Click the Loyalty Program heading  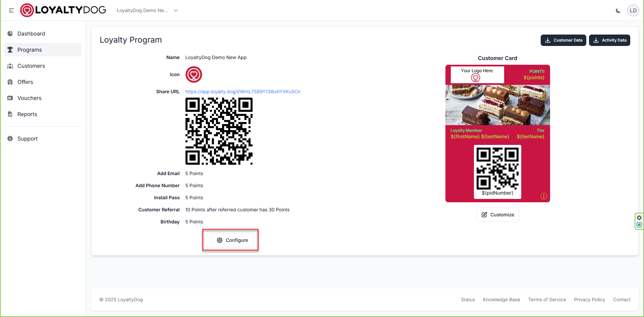click(131, 40)
